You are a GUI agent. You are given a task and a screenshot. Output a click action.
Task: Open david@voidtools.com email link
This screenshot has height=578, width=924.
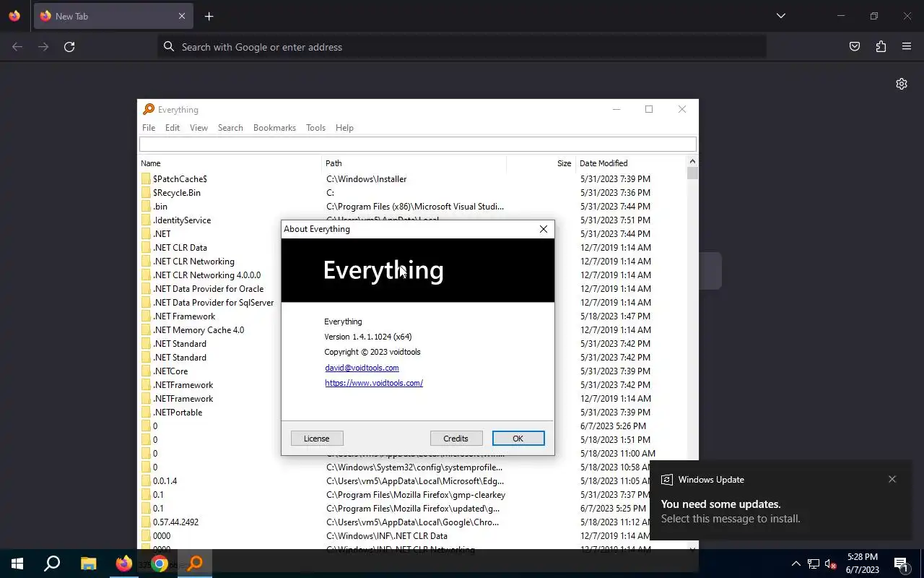[x=362, y=368]
